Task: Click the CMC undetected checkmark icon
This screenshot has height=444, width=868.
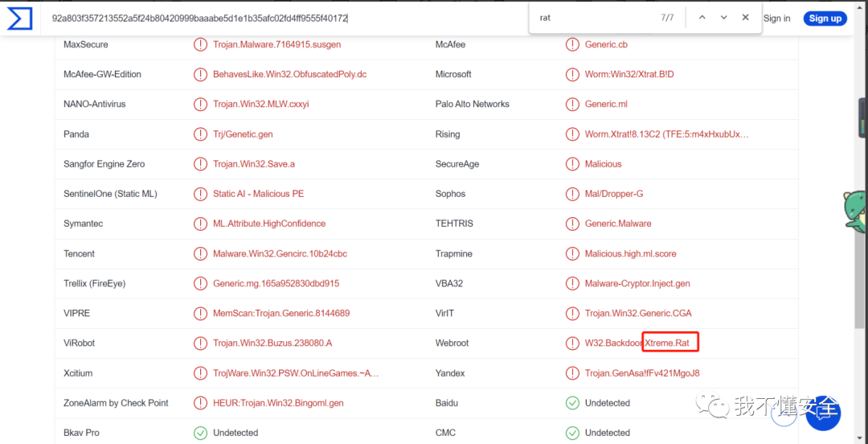Action: coord(572,433)
